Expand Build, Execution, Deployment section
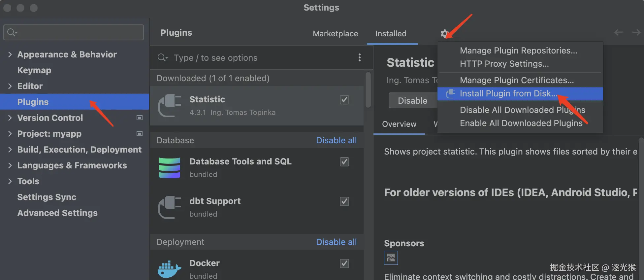This screenshot has height=280, width=644. click(10, 150)
